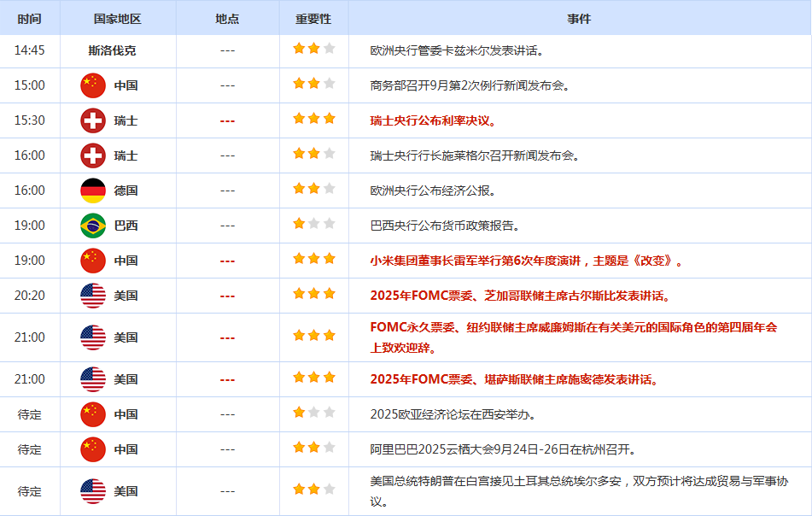Click the Swiss flag in the 16:00 施莱格尔 row
The image size is (812, 516).
[93, 155]
